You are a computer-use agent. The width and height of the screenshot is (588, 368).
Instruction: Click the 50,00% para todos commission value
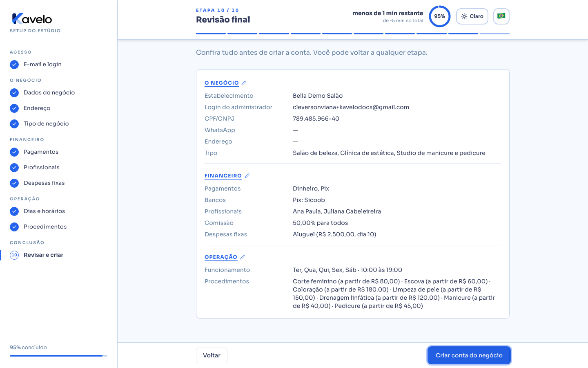(x=320, y=223)
